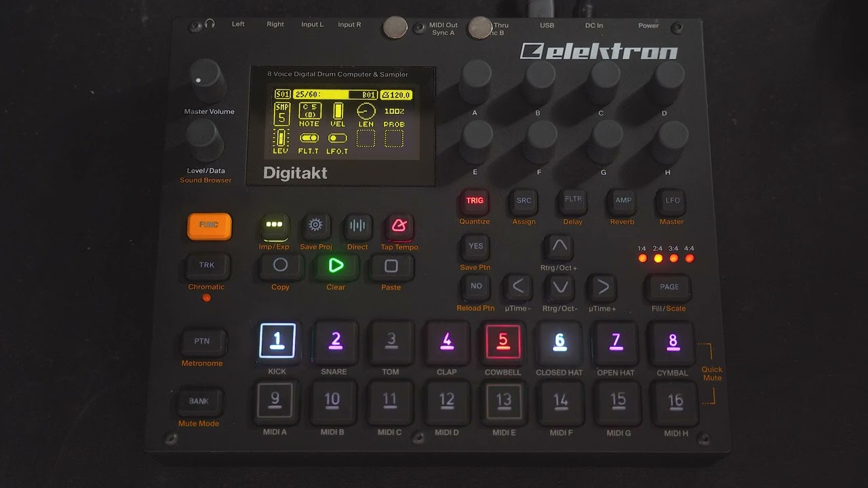Click the left arrow µTime- key

coord(518,287)
